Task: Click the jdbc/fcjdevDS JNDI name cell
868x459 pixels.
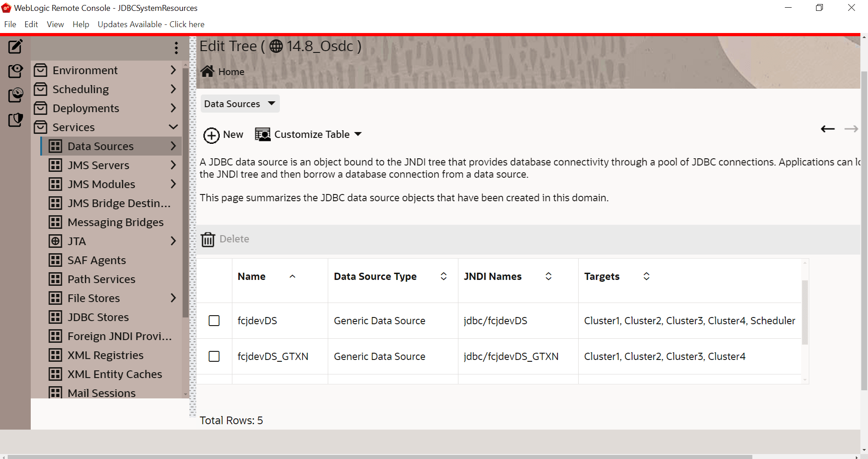Action: click(x=495, y=321)
